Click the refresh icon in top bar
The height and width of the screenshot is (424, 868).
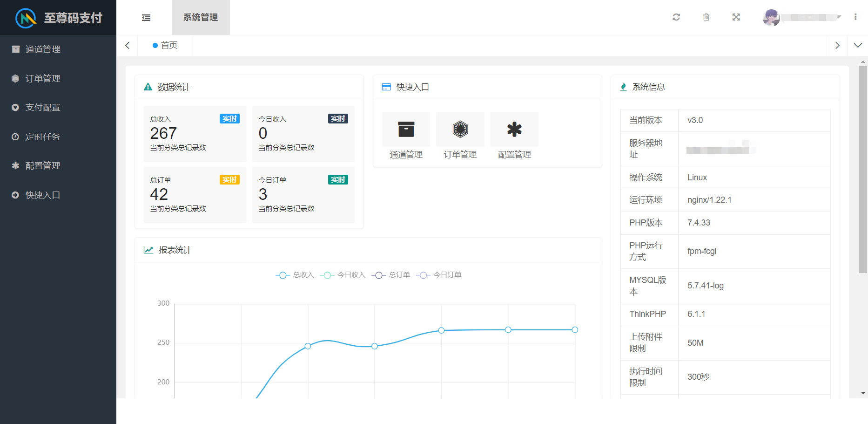(676, 17)
